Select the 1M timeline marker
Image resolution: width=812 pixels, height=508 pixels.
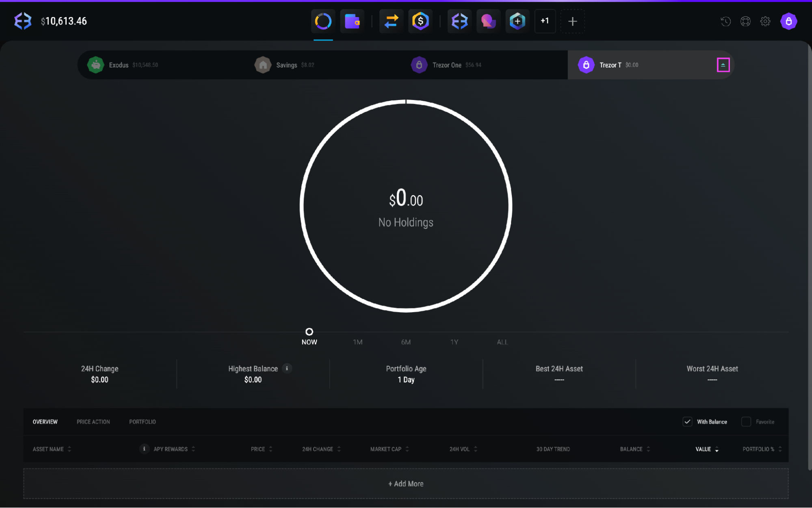click(x=357, y=342)
